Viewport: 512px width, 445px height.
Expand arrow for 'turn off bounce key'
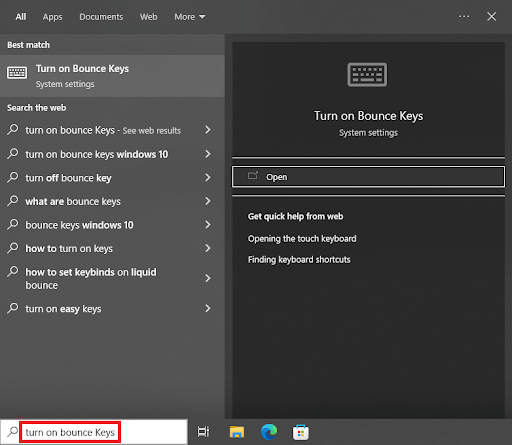click(x=208, y=177)
